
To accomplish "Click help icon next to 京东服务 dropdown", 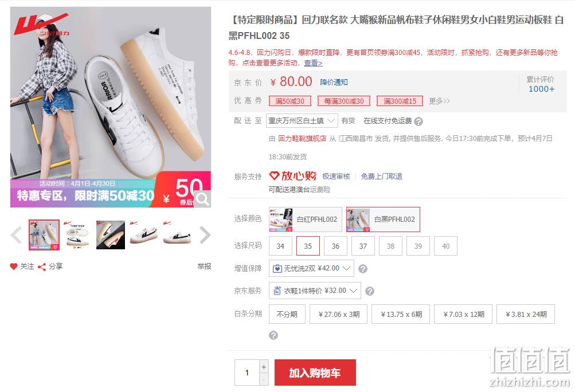I will tap(370, 291).
